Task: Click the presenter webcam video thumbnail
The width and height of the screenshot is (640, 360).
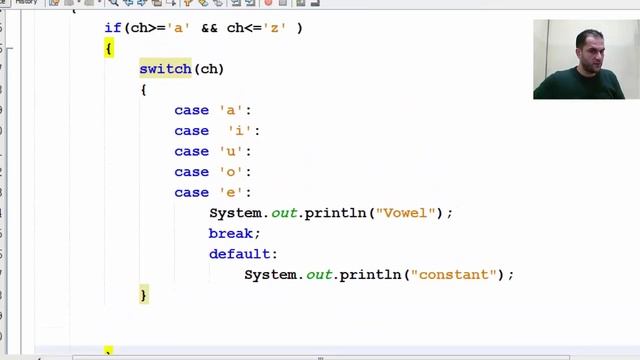Action: coord(586,59)
